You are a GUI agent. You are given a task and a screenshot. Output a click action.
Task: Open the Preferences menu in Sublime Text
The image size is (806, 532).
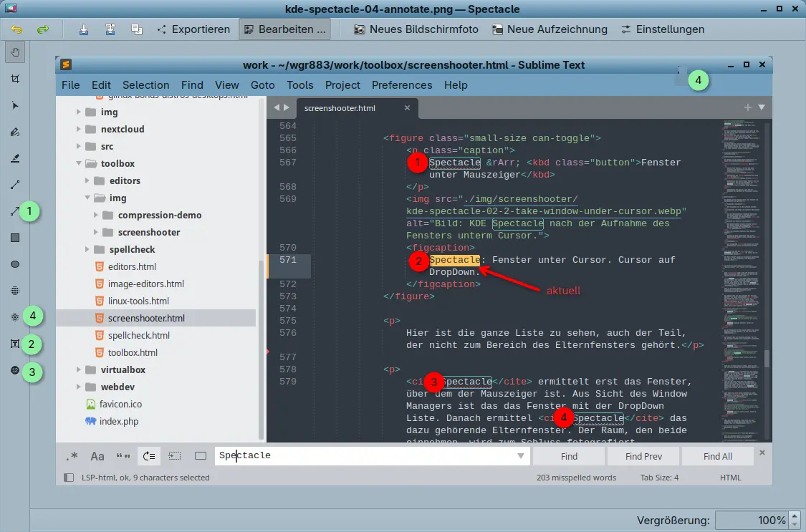pyautogui.click(x=402, y=84)
